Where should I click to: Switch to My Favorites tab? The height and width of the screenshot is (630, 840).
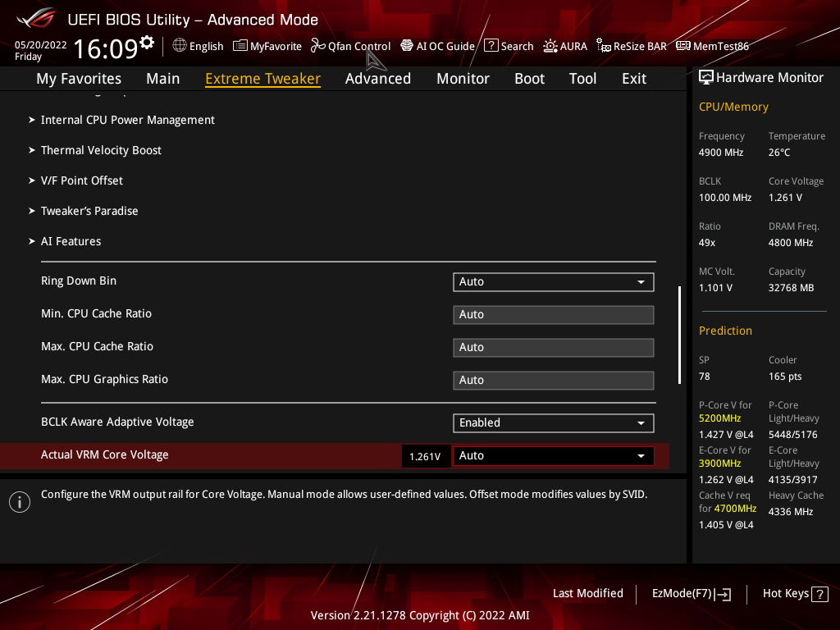tap(79, 79)
